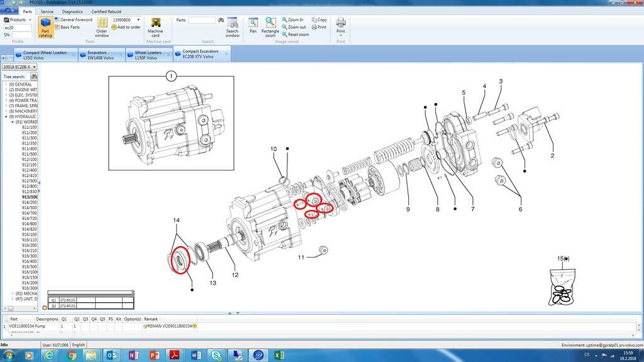Click the Windows Start button
Screen dimensions: 644x362
tap(9, 355)
